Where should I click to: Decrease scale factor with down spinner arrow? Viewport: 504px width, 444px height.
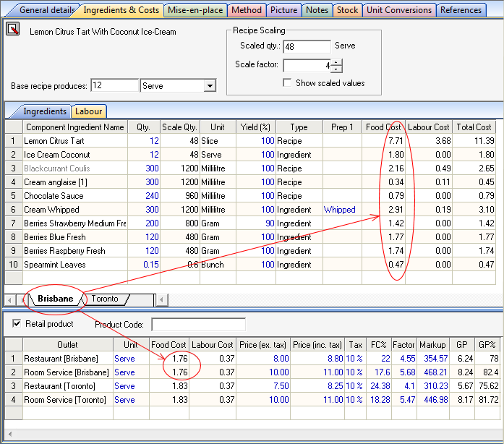(336, 69)
